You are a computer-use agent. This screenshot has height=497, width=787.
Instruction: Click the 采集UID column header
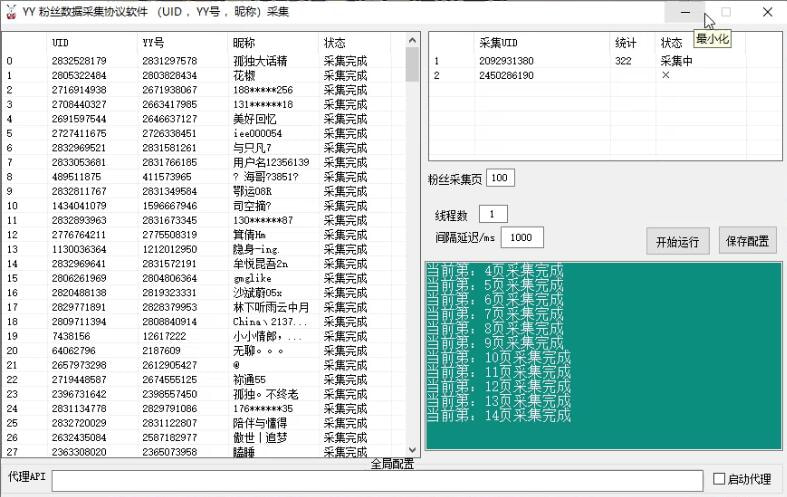498,43
